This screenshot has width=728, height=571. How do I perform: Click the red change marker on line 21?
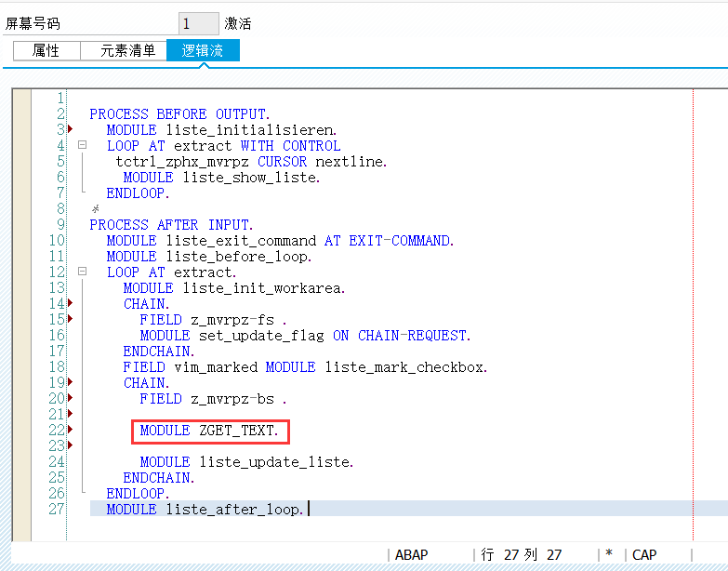point(71,414)
